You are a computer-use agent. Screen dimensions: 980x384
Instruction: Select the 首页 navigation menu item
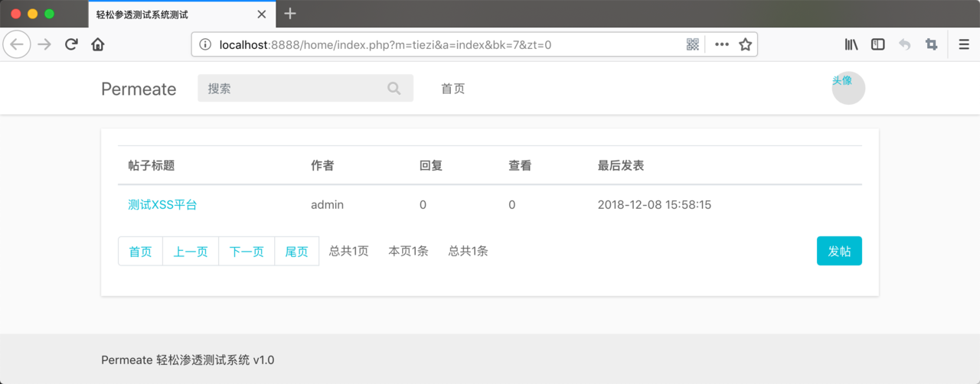click(453, 89)
